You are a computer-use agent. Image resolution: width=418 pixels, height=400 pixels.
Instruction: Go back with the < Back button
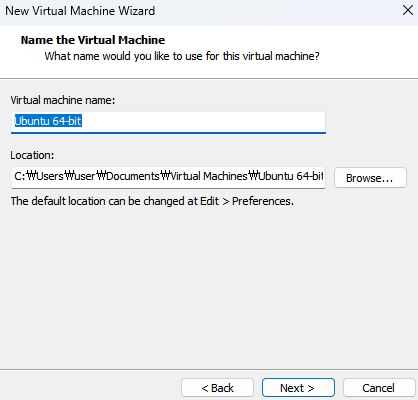pos(217,388)
